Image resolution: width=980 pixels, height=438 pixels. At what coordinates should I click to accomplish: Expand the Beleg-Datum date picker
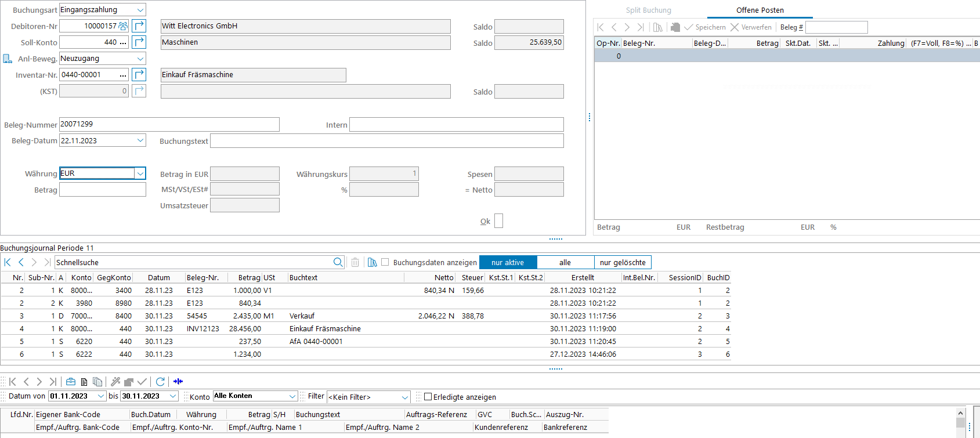140,140
